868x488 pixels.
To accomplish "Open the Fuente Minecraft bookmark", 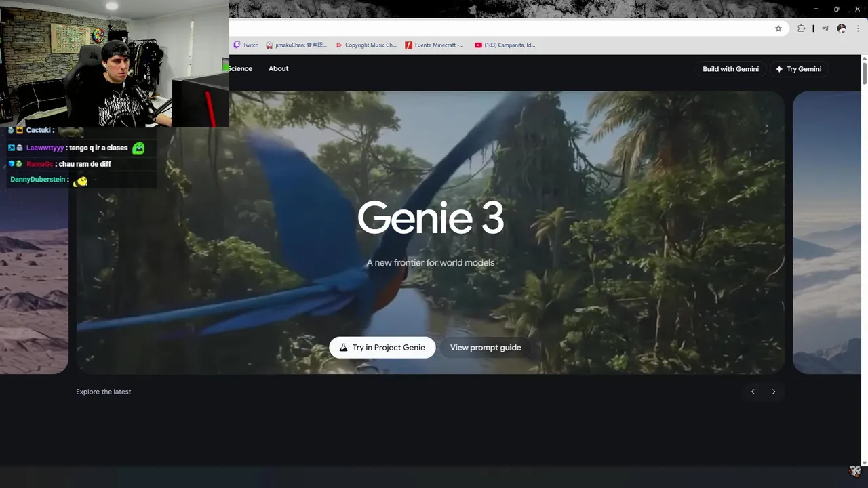I will tap(434, 45).
